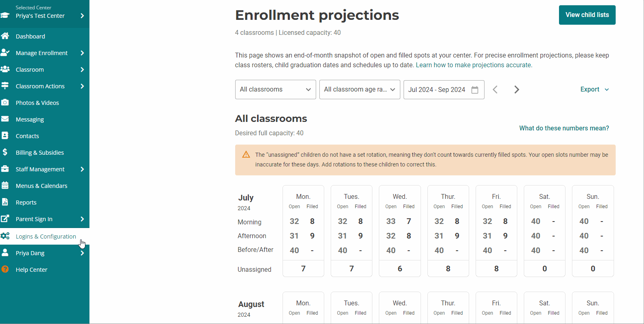Open the All classrooms dropdown
644x324 pixels.
275,90
